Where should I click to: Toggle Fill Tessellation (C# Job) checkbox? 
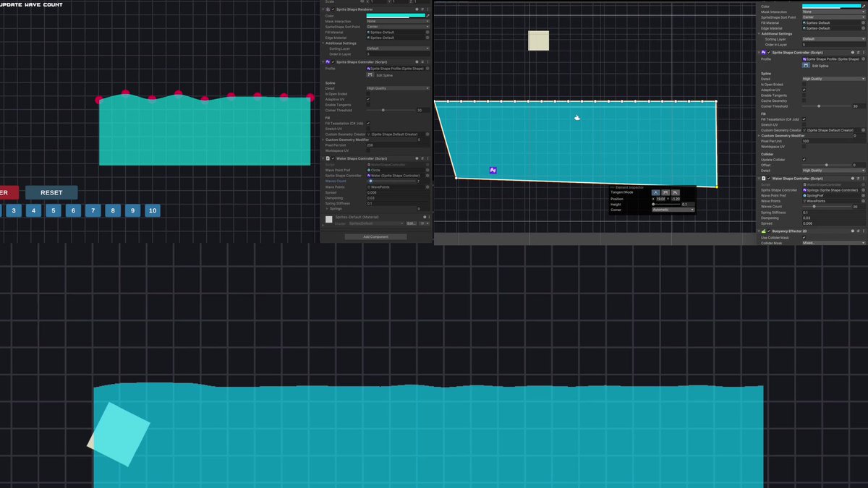[x=369, y=123]
